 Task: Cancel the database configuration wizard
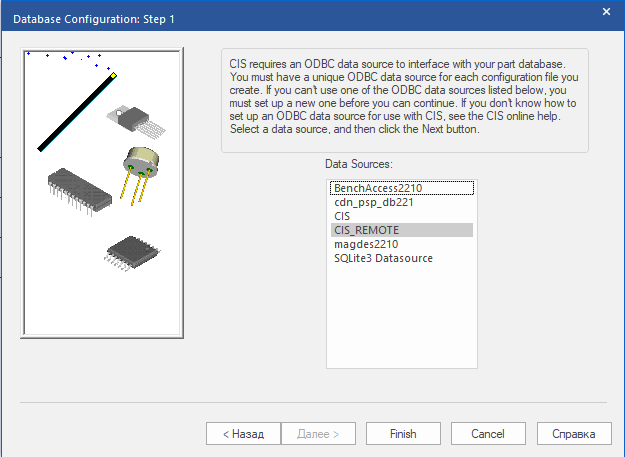coord(488,434)
